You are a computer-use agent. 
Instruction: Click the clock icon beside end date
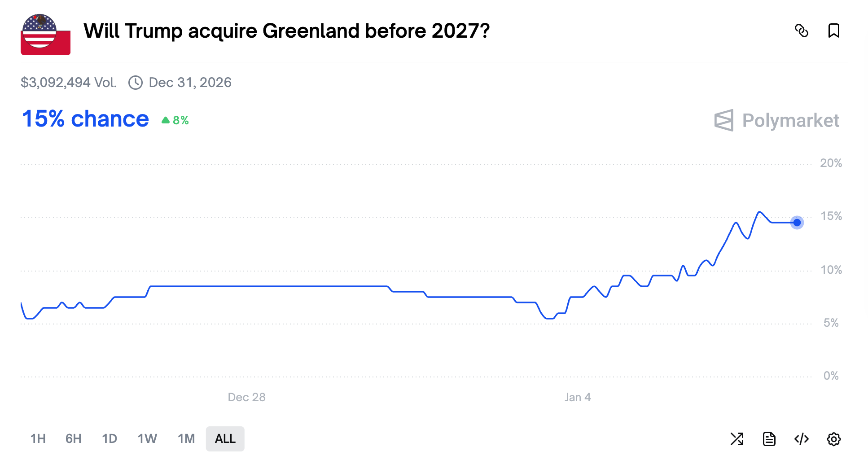pos(136,83)
